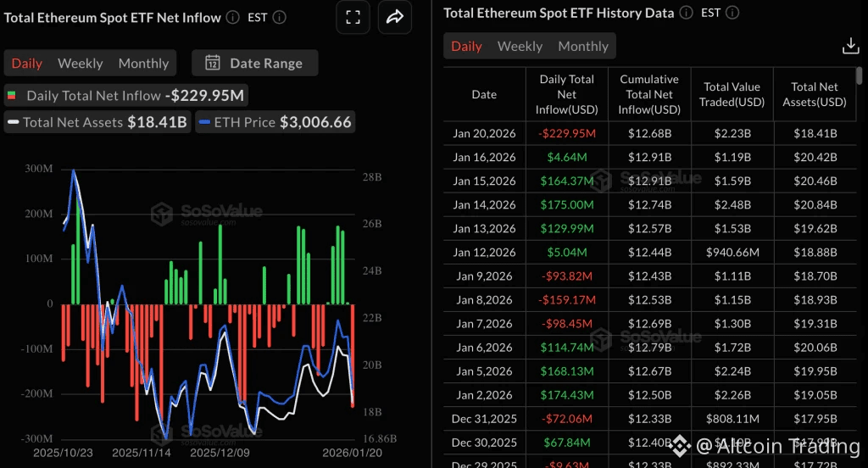Click info icon after chart's EST label
Screen dimensions: 868x468
[x=280, y=17]
